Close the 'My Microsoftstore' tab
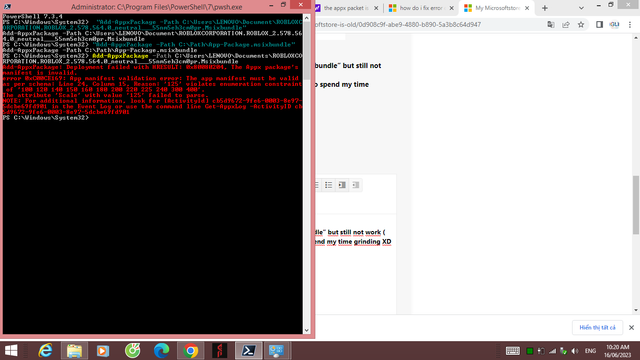 (527, 8)
